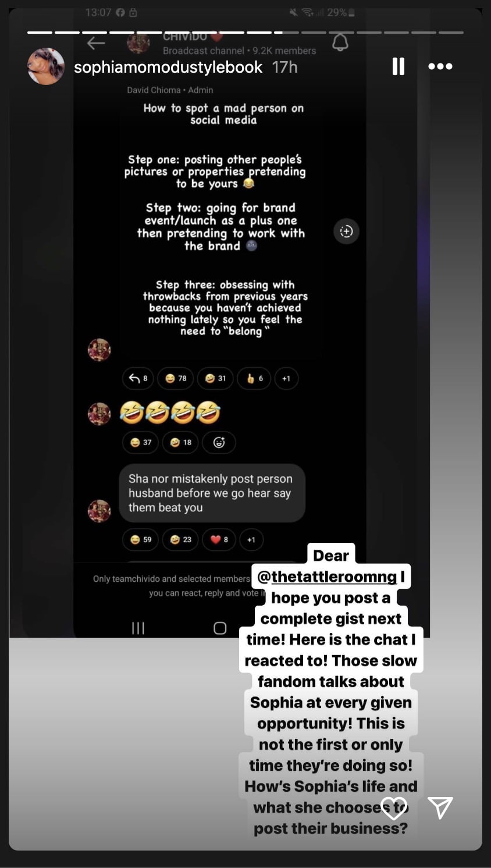Image resolution: width=491 pixels, height=868 pixels.
Task: Open the @thetattleroomng mention
Action: [x=327, y=577]
